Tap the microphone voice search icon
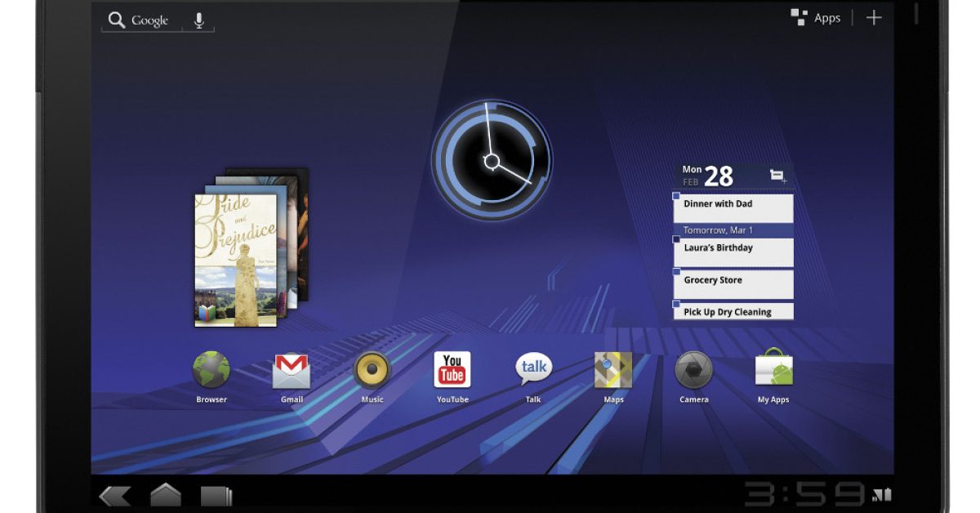The width and height of the screenshot is (980, 513). click(x=198, y=20)
